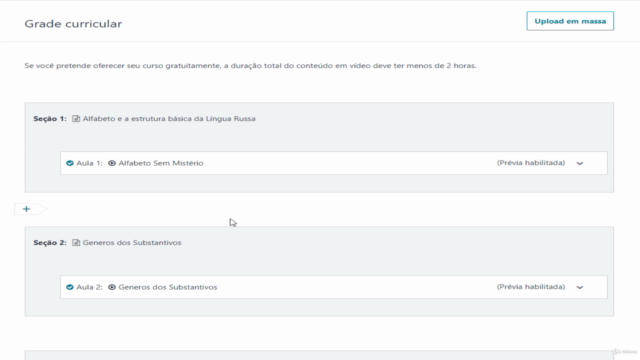Click preview eye icon of Alfabeto Sem Mistério
This screenshot has height=360, width=640.
112,163
